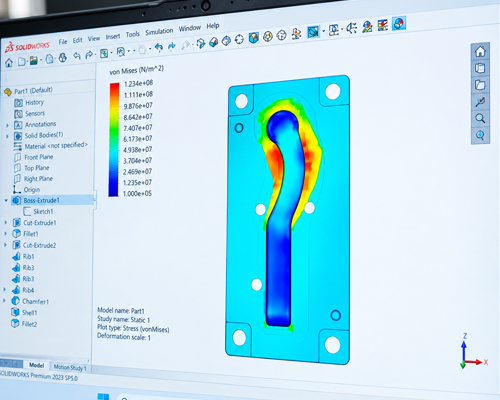500x400 pixels.
Task: Switch to the Motion Study 1 tab
Action: [x=70, y=367]
